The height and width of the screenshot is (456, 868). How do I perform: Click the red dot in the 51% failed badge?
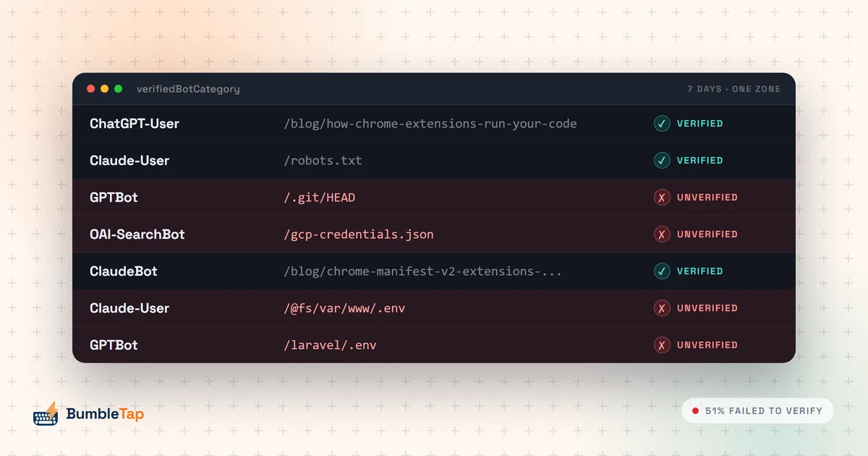click(x=695, y=411)
